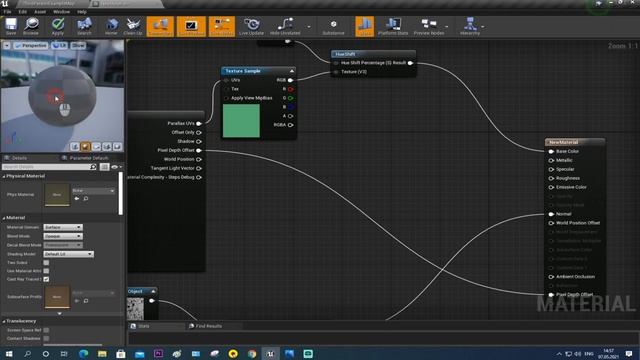Enable the Two Sided checkbox
This screenshot has height=360, width=640.
[x=46, y=262]
